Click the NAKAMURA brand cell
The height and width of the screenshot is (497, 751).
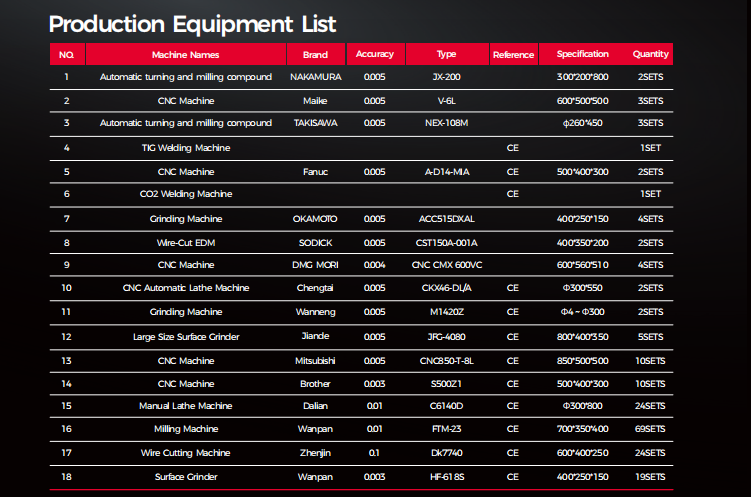[x=314, y=77]
